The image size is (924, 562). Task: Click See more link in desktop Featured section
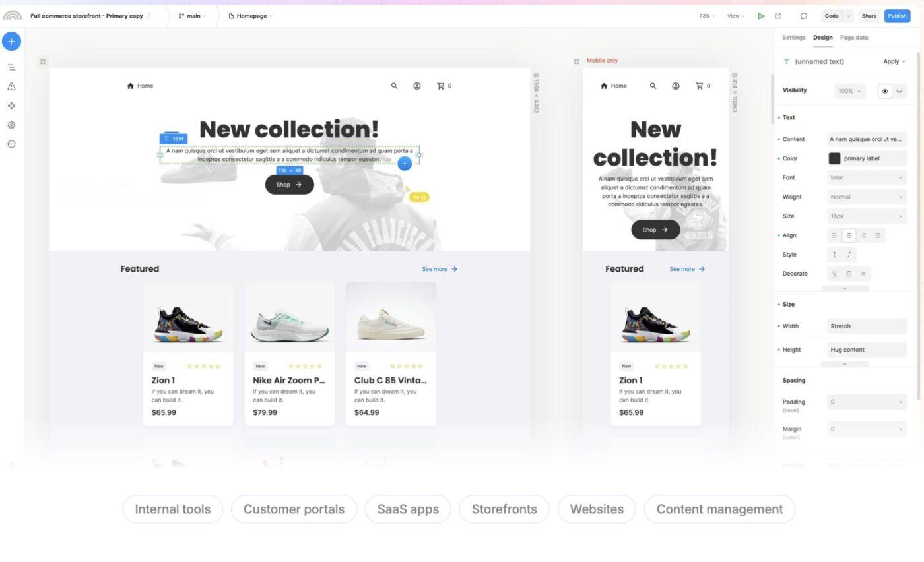440,269
